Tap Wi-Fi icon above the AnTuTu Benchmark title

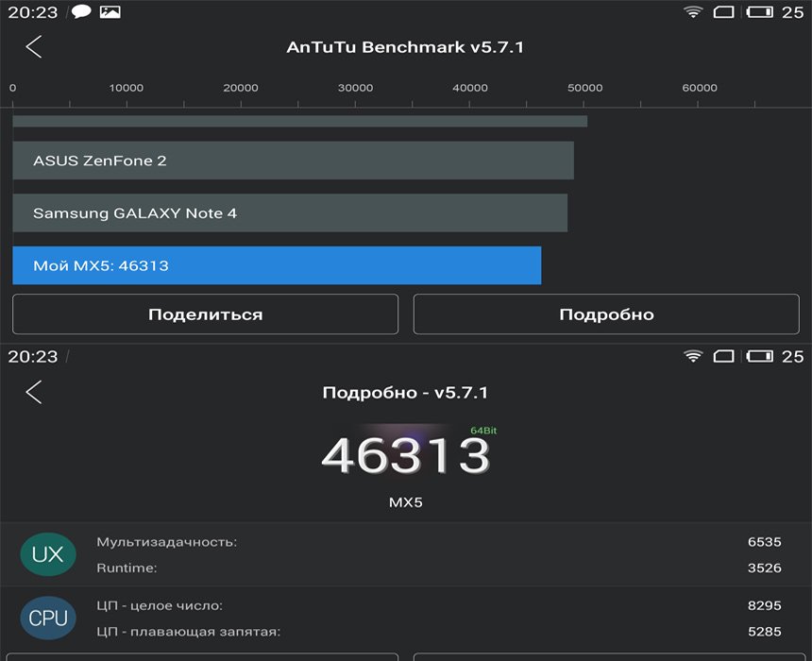[693, 12]
